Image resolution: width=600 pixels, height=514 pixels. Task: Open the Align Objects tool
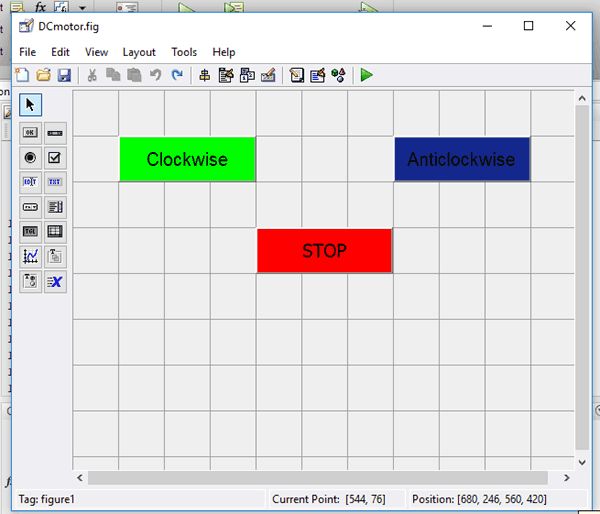pos(205,75)
